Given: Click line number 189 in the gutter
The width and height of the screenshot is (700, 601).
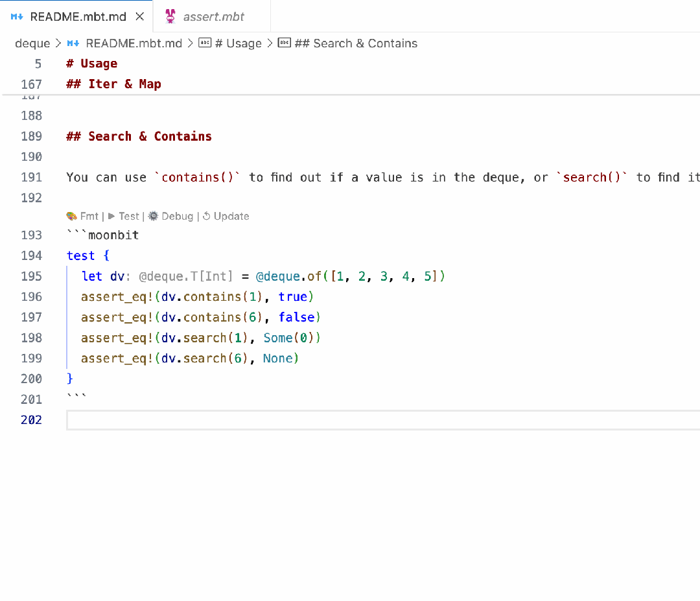Looking at the screenshot, I should [31, 137].
